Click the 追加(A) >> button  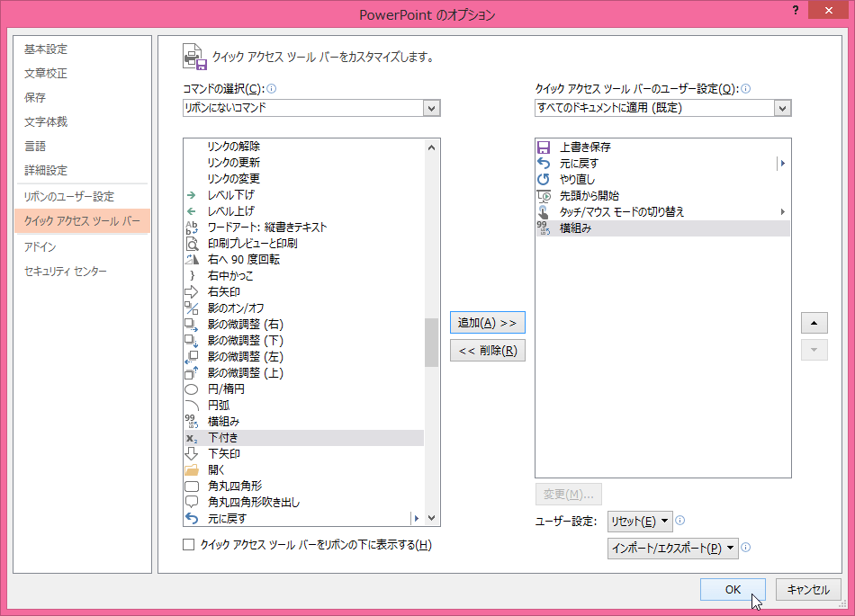click(488, 323)
